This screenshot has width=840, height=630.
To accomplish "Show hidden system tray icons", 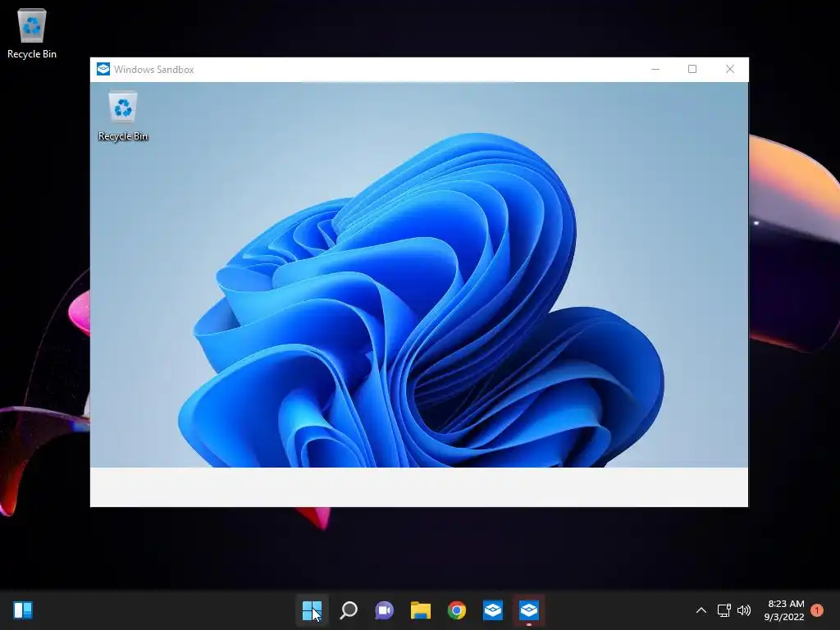I will coord(701,610).
